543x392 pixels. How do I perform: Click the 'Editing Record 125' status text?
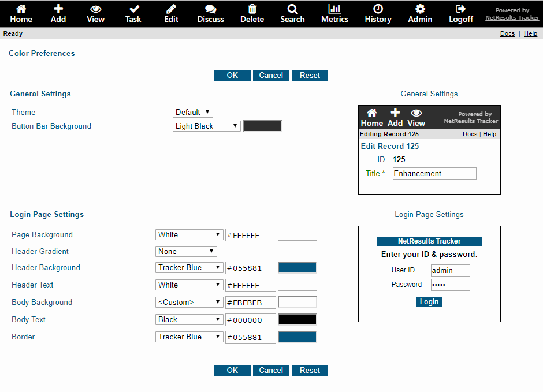(x=389, y=135)
